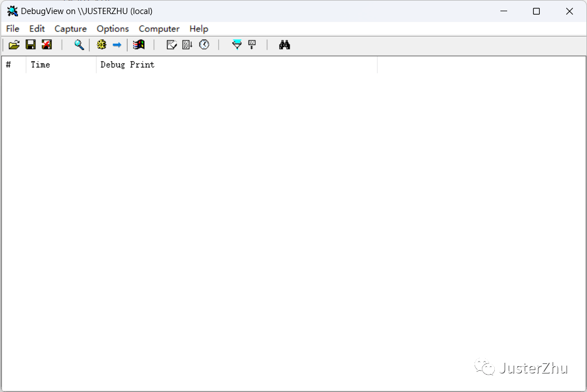The height and width of the screenshot is (392, 587).
Task: Click the DebugView icon in the title bar
Action: tap(12, 11)
